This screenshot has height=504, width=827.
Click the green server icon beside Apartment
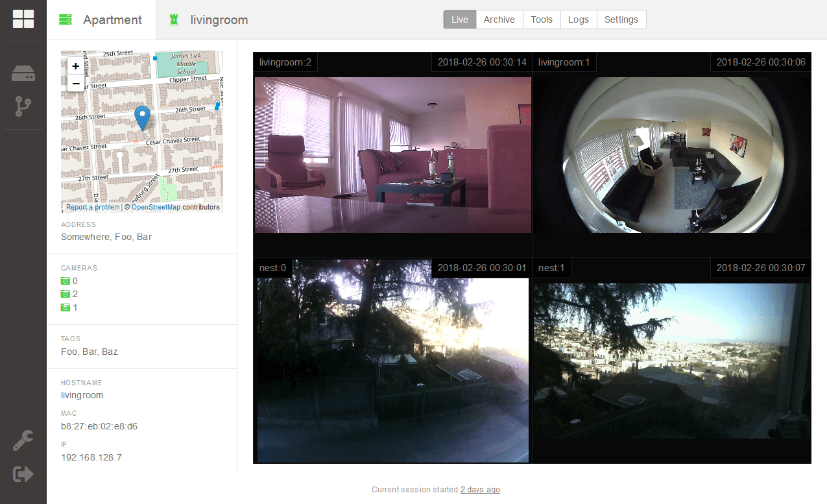65,19
